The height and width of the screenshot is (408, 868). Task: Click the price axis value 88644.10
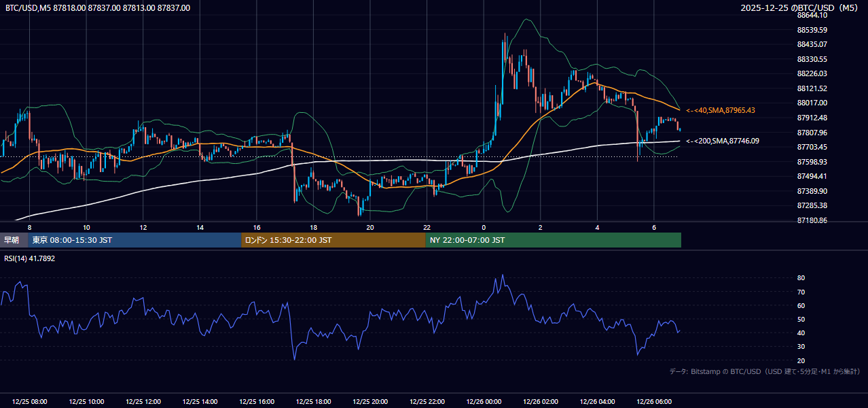812,15
